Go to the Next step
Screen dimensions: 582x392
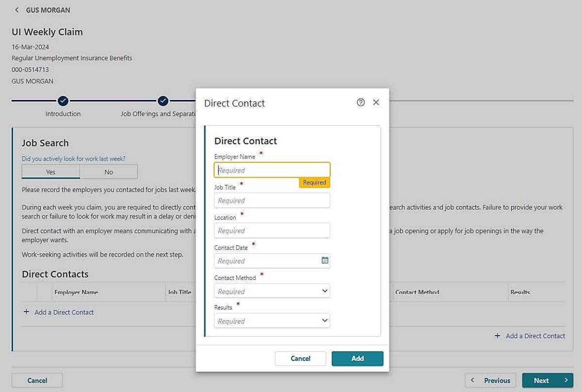click(x=547, y=380)
